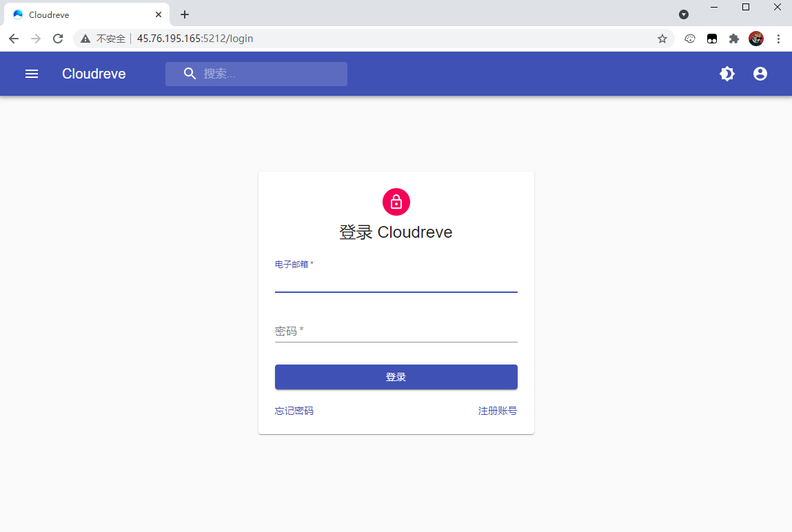Click the Cloudreve logo in the header
This screenshot has height=532, width=792.
point(94,74)
